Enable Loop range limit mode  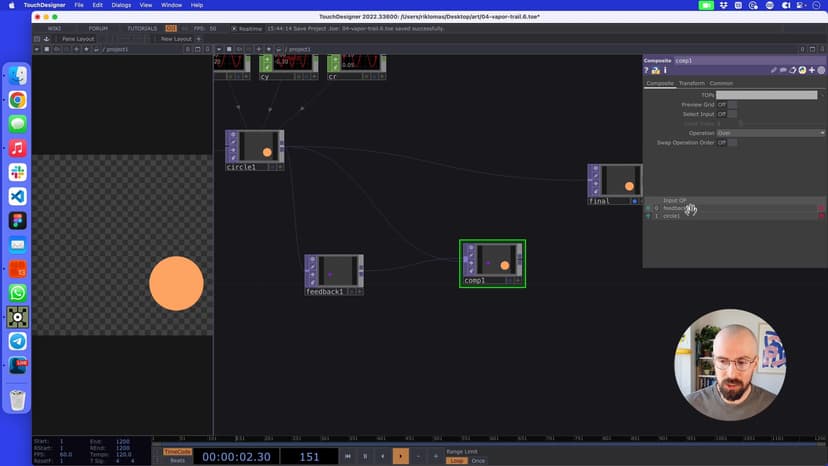tap(456, 461)
